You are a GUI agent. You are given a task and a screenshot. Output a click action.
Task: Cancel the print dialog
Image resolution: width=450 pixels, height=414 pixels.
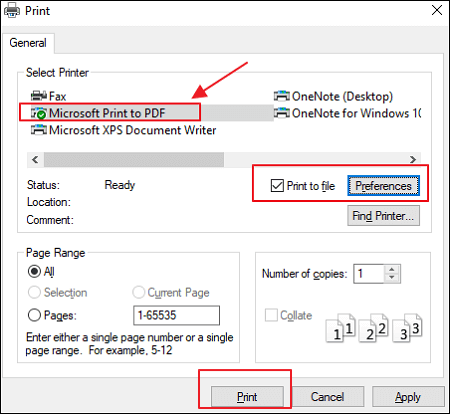pos(327,397)
